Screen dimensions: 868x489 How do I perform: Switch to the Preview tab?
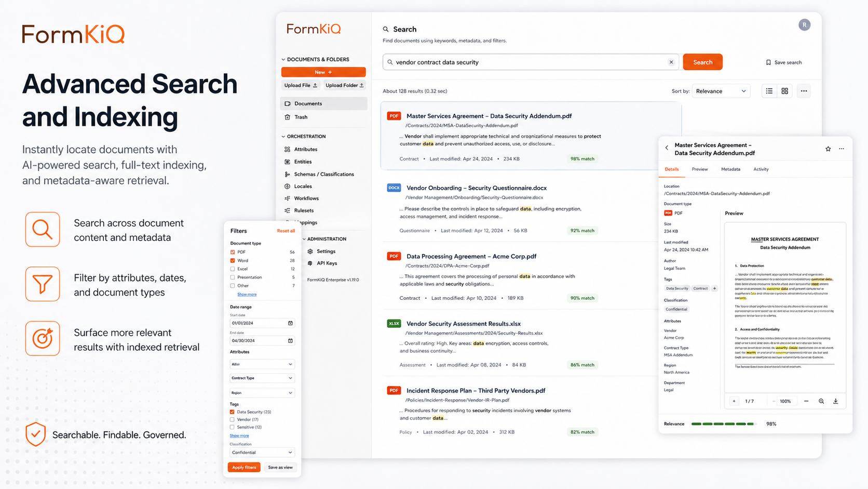pyautogui.click(x=700, y=169)
